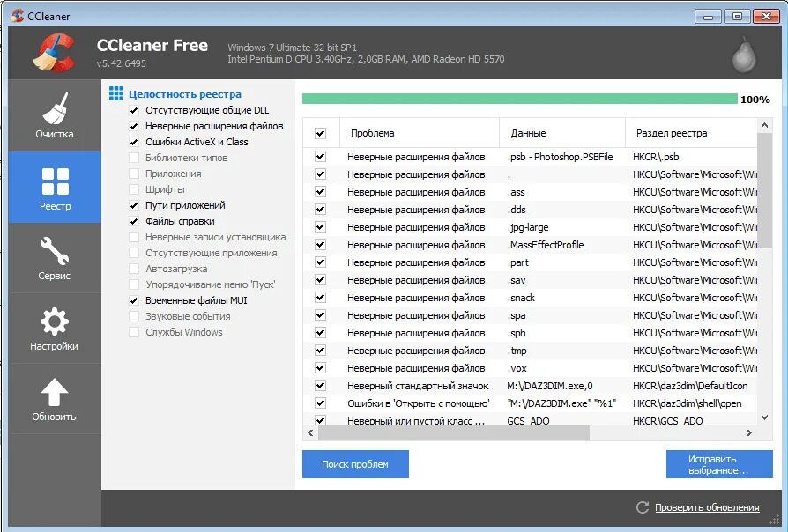Click the Целостность реестра heading
Screen dimensions: 788x532
[185, 94]
